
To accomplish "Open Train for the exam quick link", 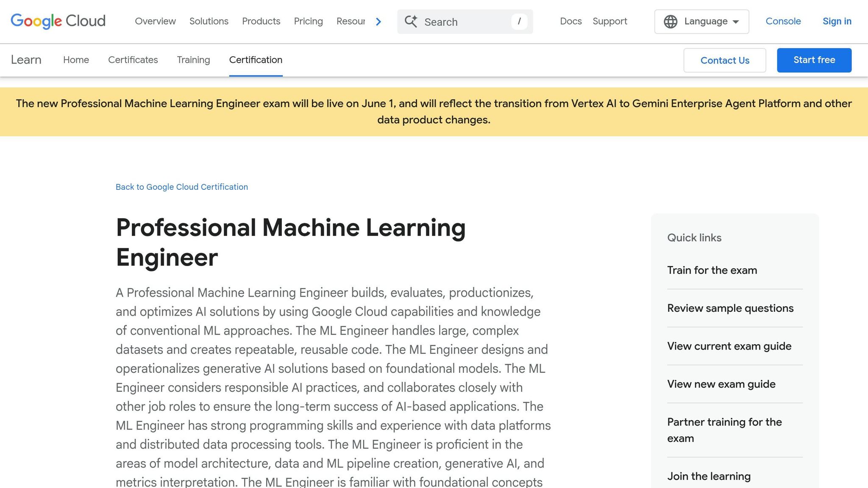I will (x=712, y=270).
